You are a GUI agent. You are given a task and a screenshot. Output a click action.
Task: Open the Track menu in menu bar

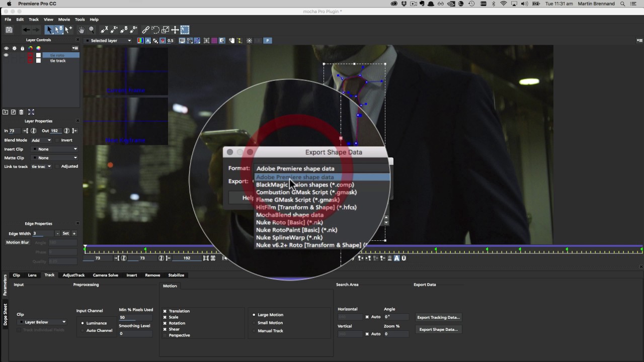[34, 20]
